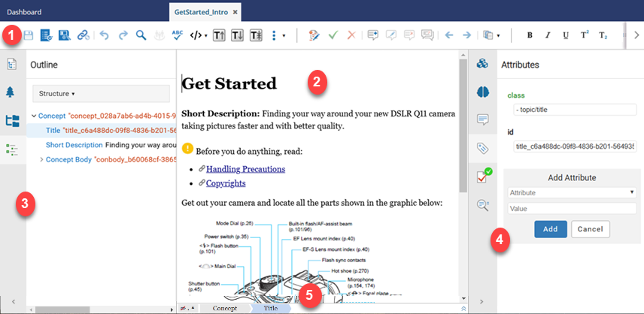This screenshot has width=644, height=314.
Task: Switch to the Dashboard tab
Action: [x=24, y=12]
